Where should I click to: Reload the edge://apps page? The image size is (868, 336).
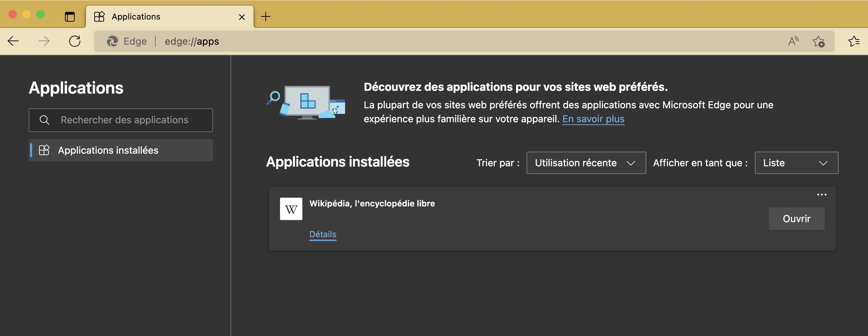(x=75, y=41)
